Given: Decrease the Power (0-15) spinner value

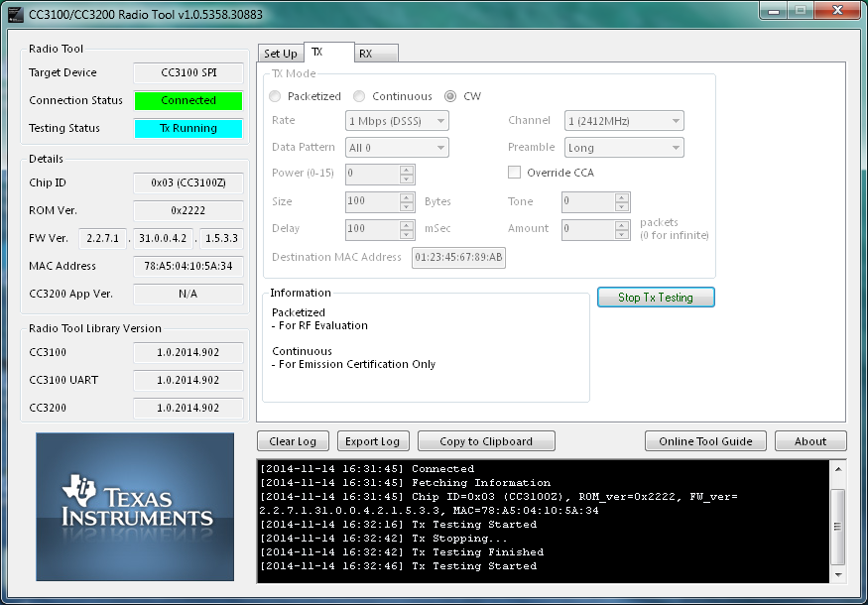Looking at the screenshot, I should tap(407, 179).
